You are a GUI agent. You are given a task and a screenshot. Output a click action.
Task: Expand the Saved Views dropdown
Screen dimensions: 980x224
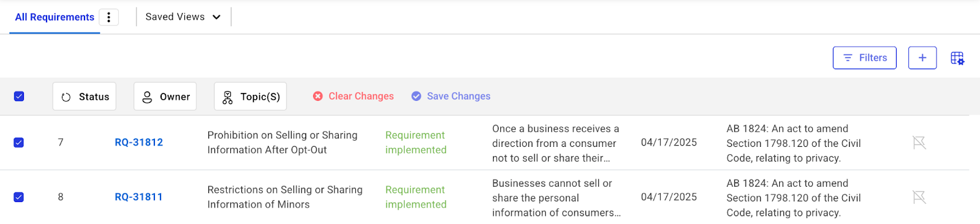point(183,17)
